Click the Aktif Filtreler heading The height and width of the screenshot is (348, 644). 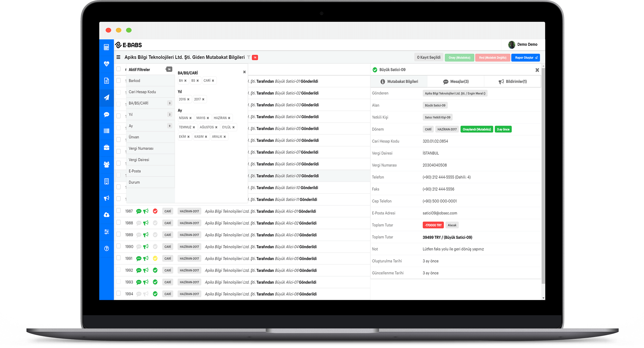139,70
